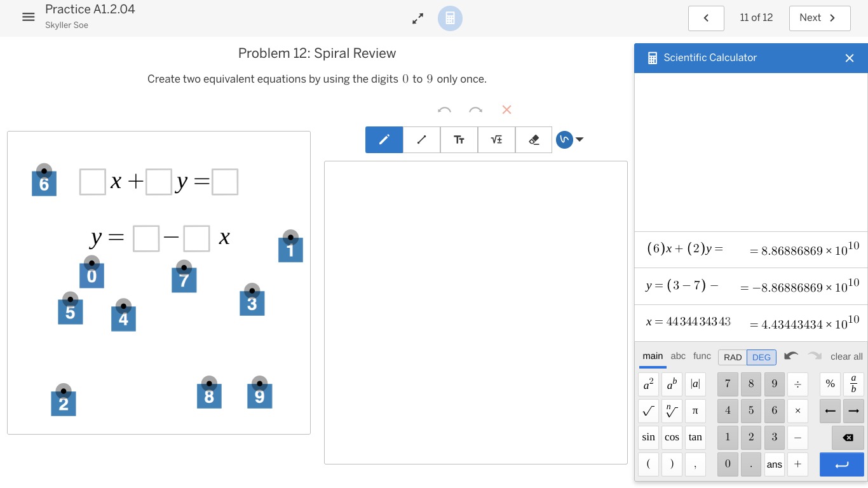Undo in the calculator
The width and height of the screenshot is (868, 488).
click(790, 356)
